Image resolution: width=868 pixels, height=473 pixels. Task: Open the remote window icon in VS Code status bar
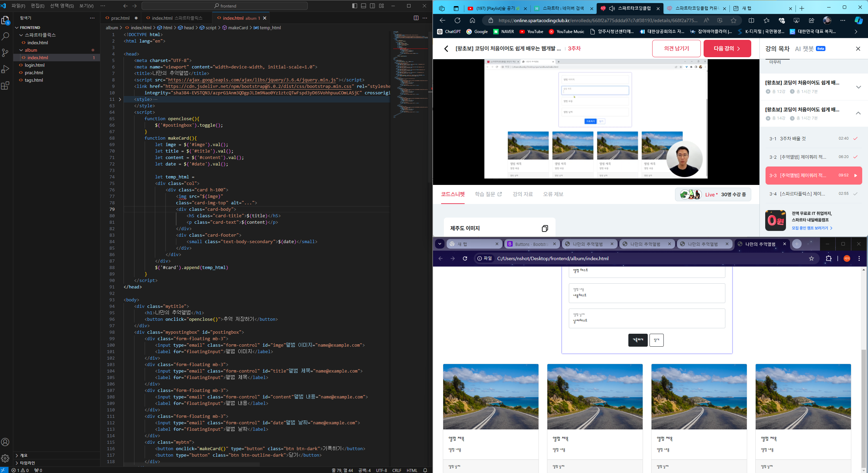coord(3,470)
